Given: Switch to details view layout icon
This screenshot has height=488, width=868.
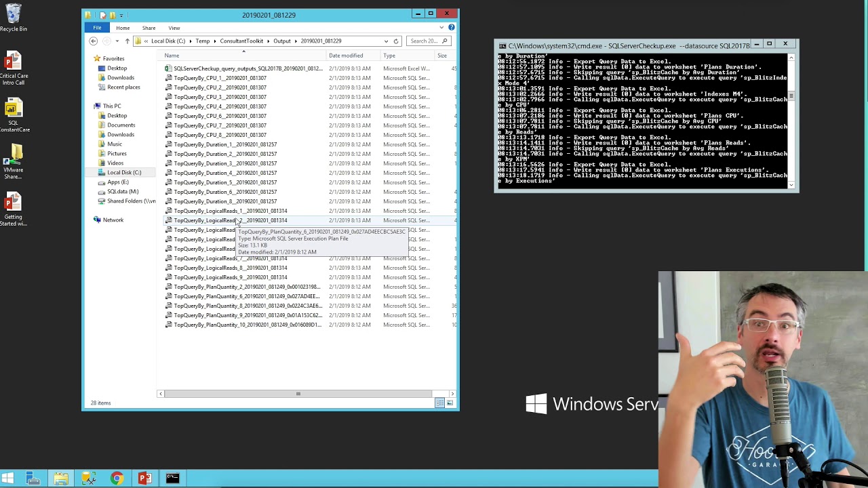Looking at the screenshot, I should click(439, 403).
